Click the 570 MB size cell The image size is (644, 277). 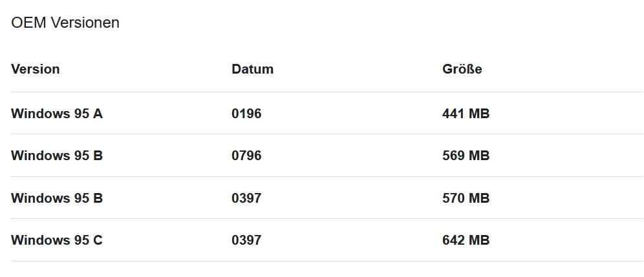coord(466,198)
